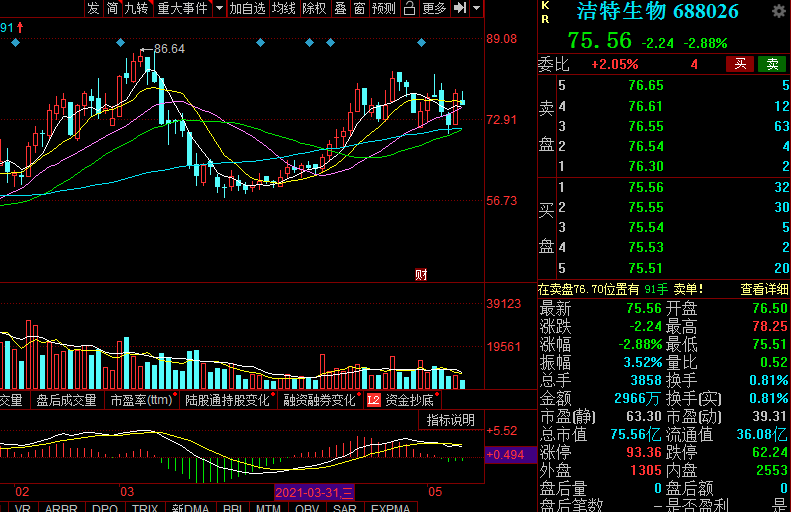Viewport: 791px width, 512px height.
Task: Click the 叠 overlay icon
Action: coord(340,9)
